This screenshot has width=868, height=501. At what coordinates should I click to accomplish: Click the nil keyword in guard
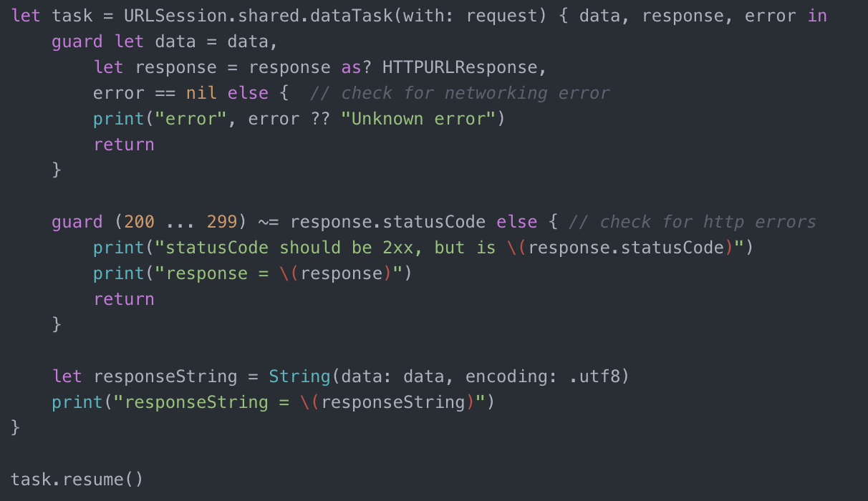(x=201, y=93)
